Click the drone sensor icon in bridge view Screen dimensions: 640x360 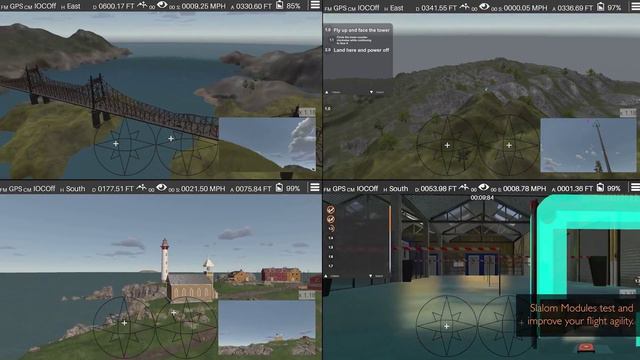142,5
